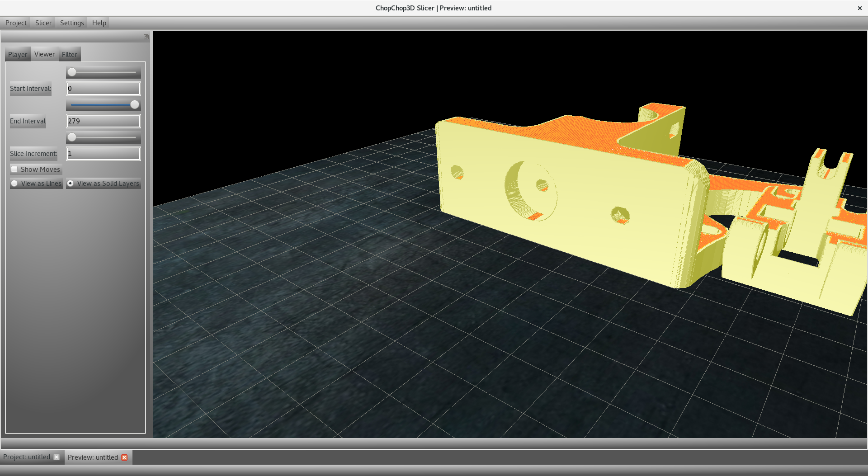Screen dimensions: 868x476
Task: Select View as Solid Layers option
Action: (x=71, y=184)
